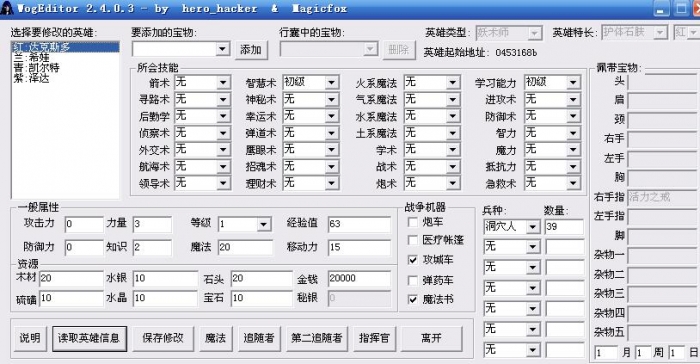This screenshot has width=700, height=364.
Task: Click the 读取英雄信息 button
Action: 89,338
